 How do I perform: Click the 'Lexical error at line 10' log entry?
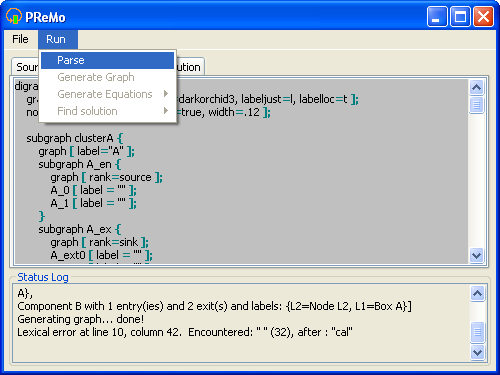coord(185,332)
